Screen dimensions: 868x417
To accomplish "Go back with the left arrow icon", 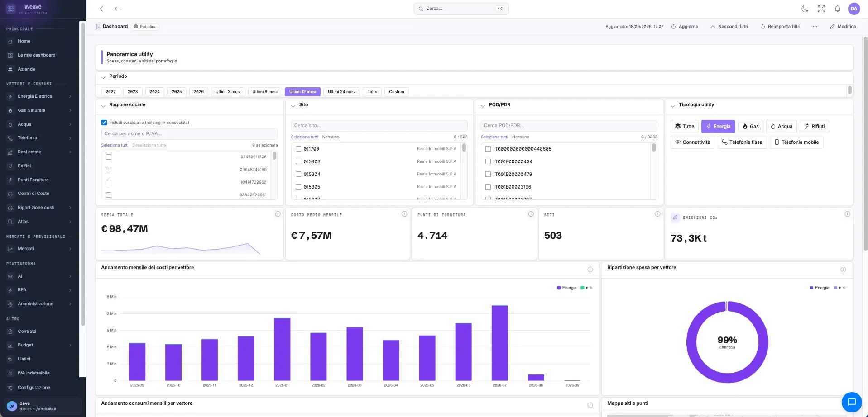I will [x=118, y=9].
